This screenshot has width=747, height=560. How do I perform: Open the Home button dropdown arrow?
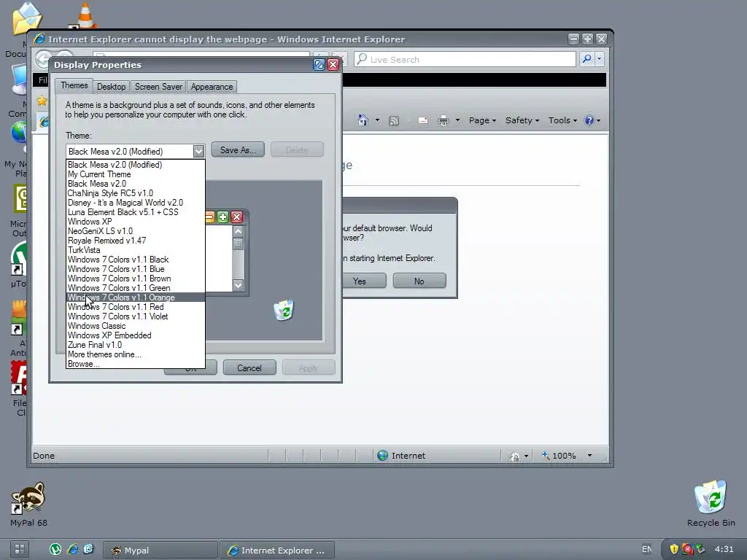pos(377,120)
